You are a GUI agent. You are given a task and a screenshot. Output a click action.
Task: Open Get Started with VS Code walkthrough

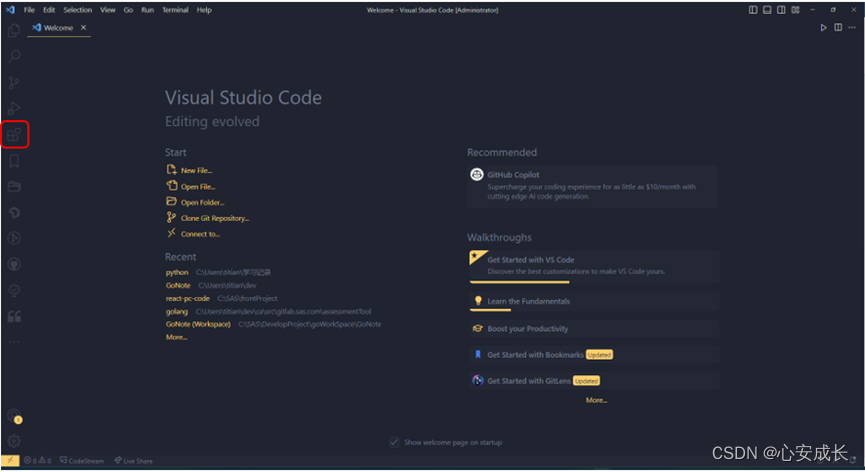click(594, 266)
